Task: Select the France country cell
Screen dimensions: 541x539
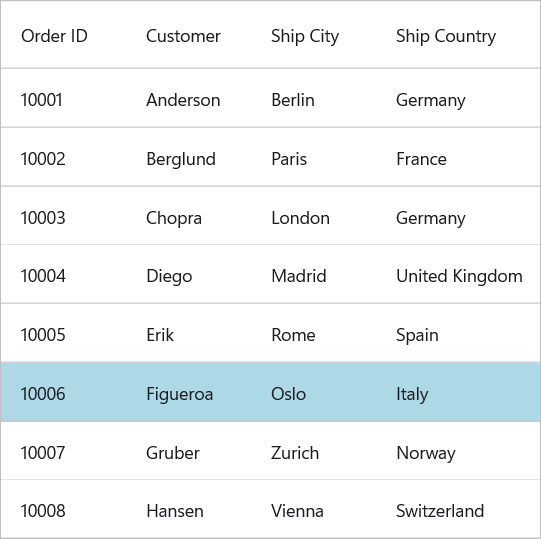Action: pyautogui.click(x=458, y=157)
